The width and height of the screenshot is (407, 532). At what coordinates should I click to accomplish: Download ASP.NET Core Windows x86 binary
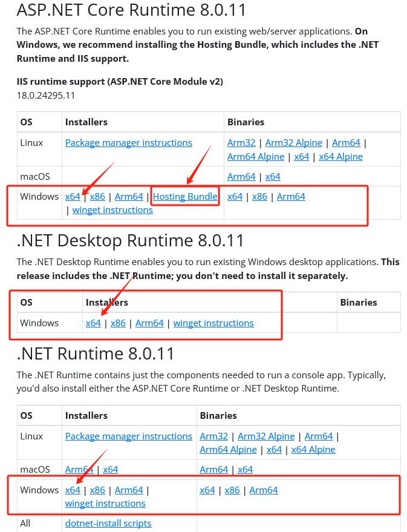[x=259, y=197]
